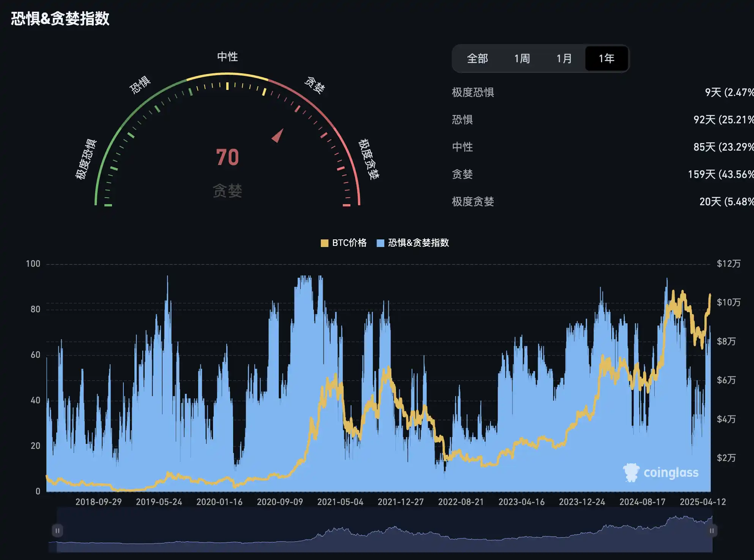Screen dimensions: 754x560
Task: Click the coinglass watermark logo icon
Action: (x=631, y=472)
